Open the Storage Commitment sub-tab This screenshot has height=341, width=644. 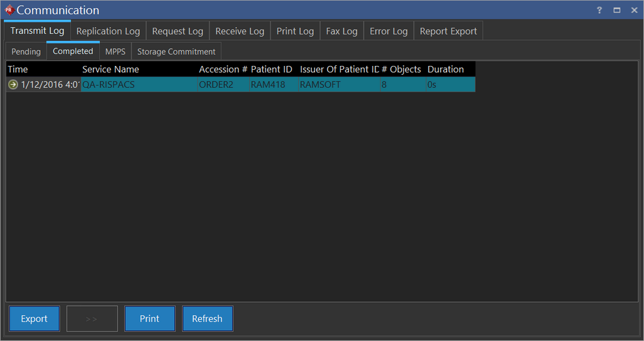tap(176, 51)
